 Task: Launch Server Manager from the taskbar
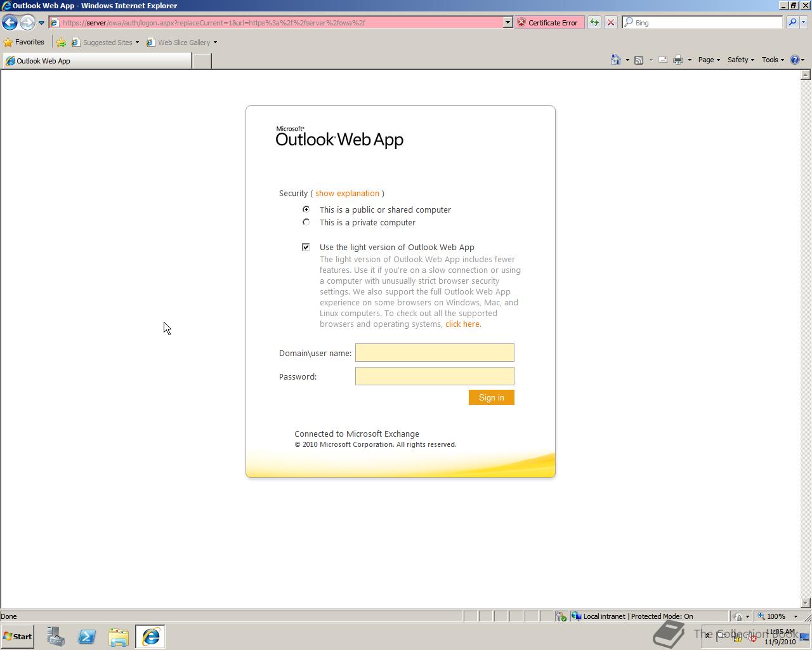(x=55, y=637)
